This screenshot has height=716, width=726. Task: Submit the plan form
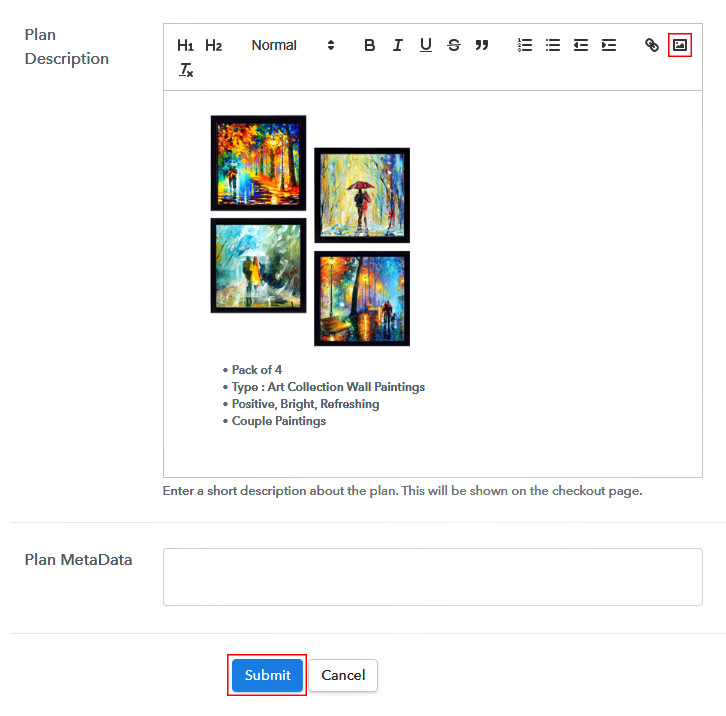coord(267,675)
